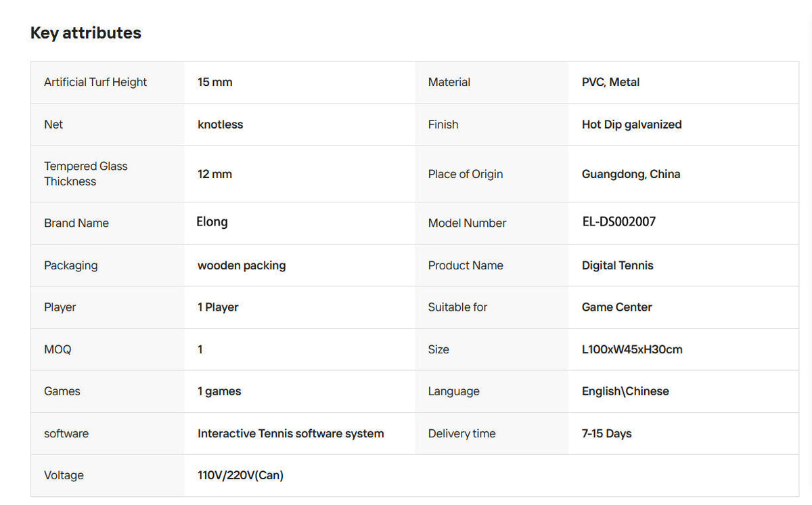812x505 pixels.
Task: Click the 1 Player value
Action: click(218, 307)
